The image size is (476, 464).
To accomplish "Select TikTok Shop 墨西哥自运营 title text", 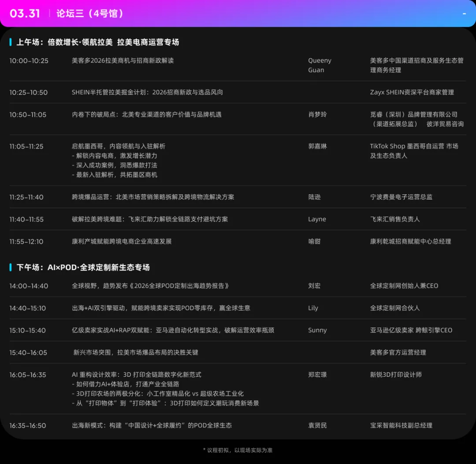I will coord(414,151).
